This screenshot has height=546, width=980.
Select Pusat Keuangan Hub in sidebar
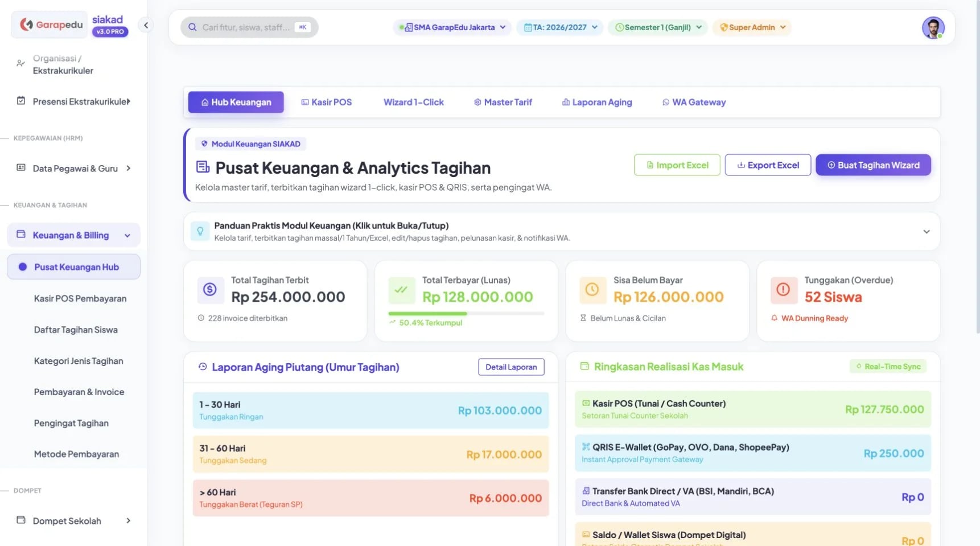coord(74,267)
